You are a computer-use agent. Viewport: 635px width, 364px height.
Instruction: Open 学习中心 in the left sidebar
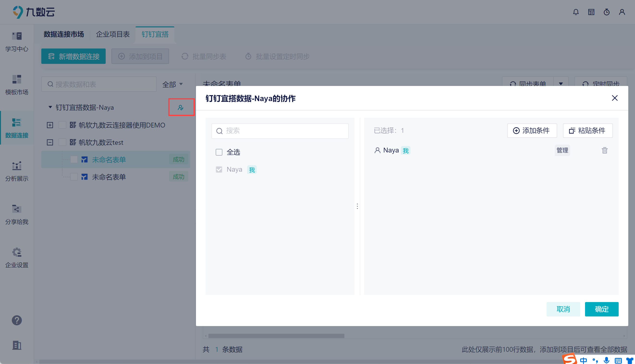(x=17, y=42)
